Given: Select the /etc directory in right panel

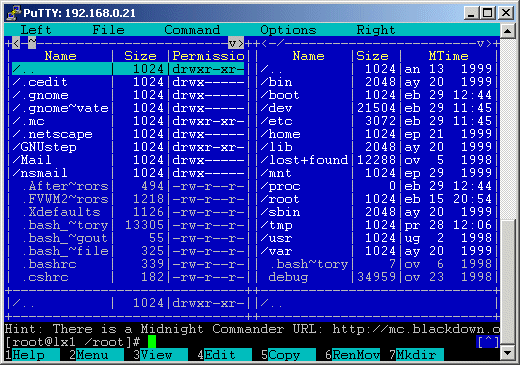Looking at the screenshot, I should coord(376,121).
